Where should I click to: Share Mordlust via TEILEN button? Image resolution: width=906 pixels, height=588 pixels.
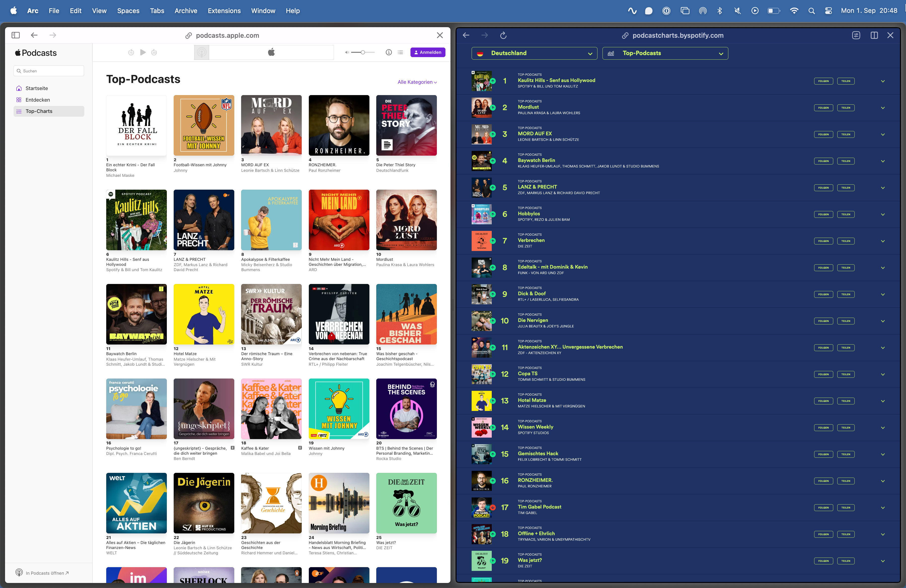click(x=845, y=108)
